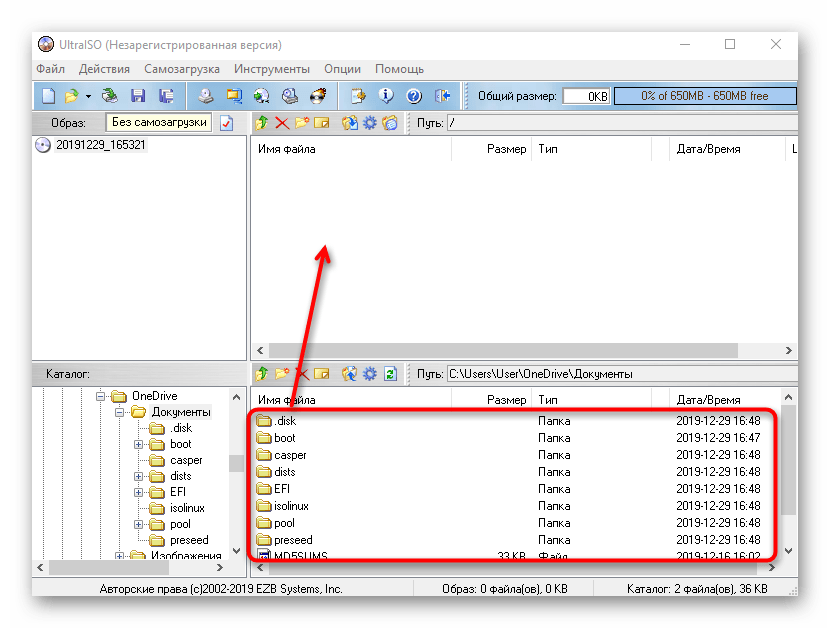
Task: Open the dropdown arrow beside the Open icon
Action: (x=88, y=97)
